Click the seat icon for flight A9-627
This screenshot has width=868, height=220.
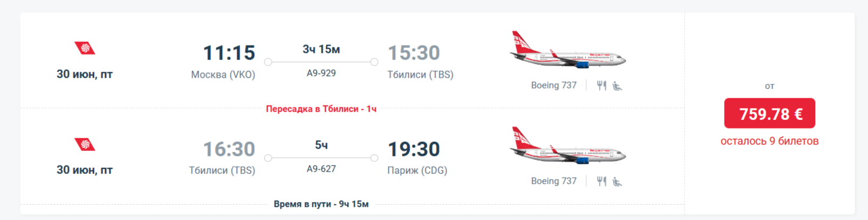tap(617, 181)
